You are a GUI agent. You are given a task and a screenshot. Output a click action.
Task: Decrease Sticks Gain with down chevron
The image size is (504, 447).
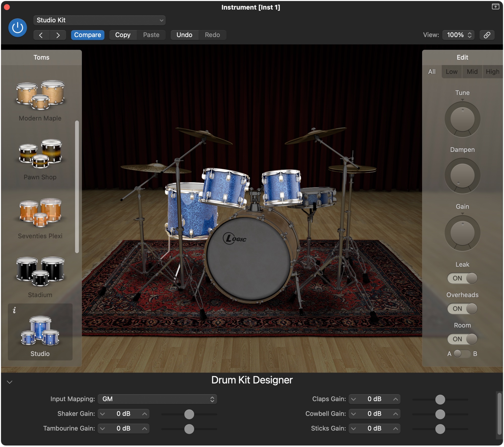354,429
